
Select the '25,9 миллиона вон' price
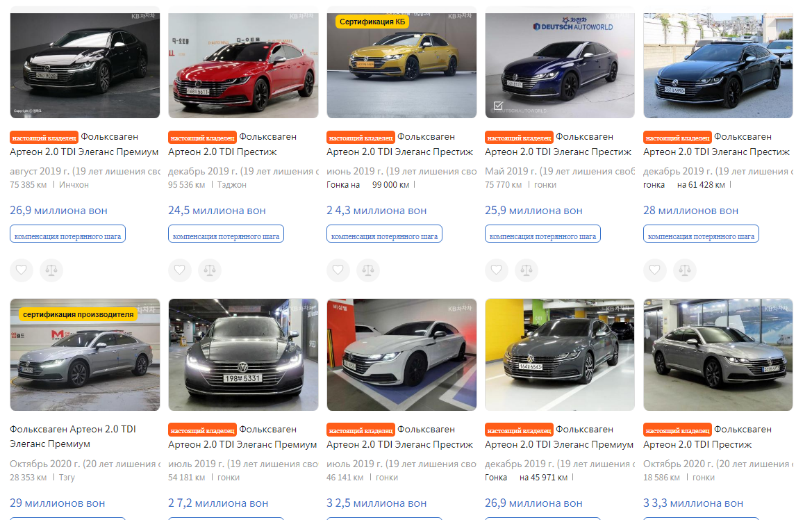534,211
